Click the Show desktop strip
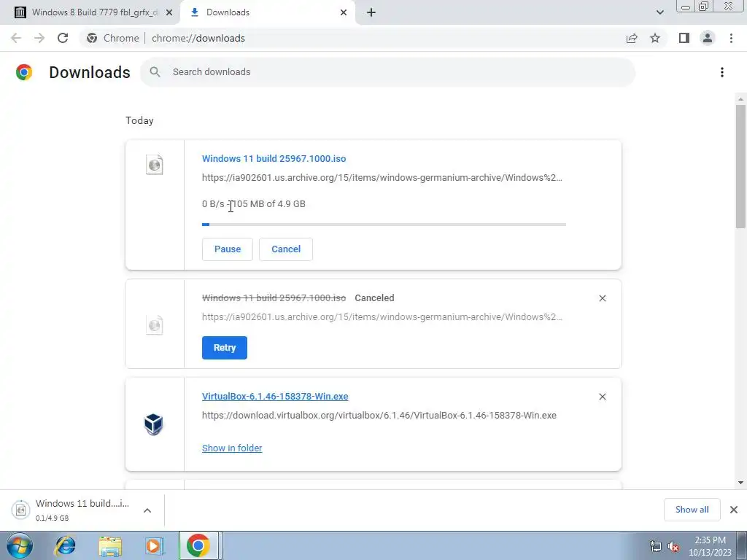 [x=742, y=545]
